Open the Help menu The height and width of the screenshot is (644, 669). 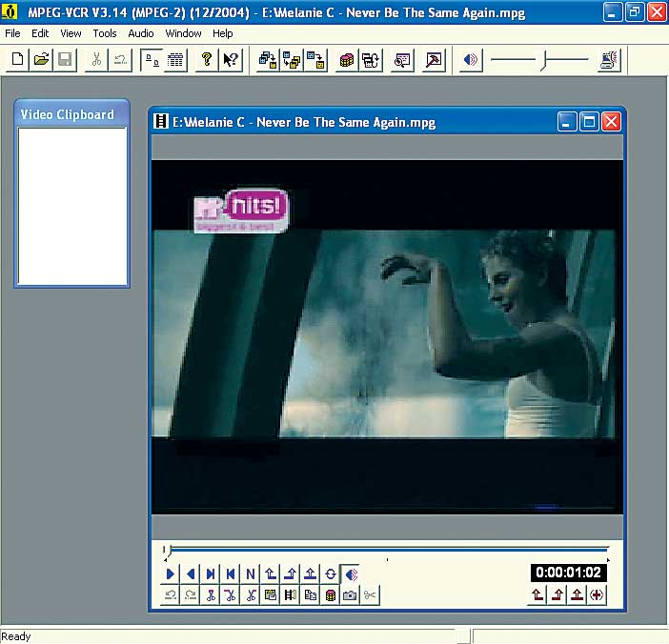click(x=223, y=33)
